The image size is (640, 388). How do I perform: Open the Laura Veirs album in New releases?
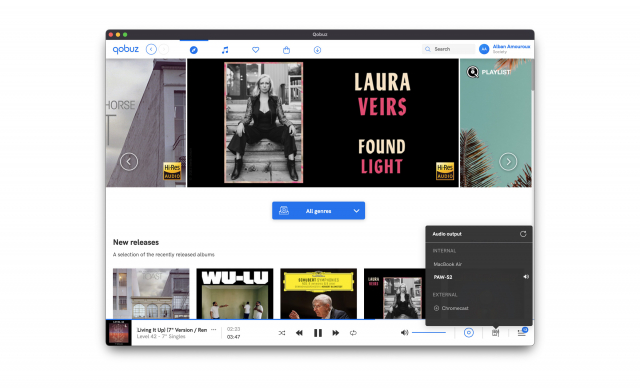coord(394,293)
